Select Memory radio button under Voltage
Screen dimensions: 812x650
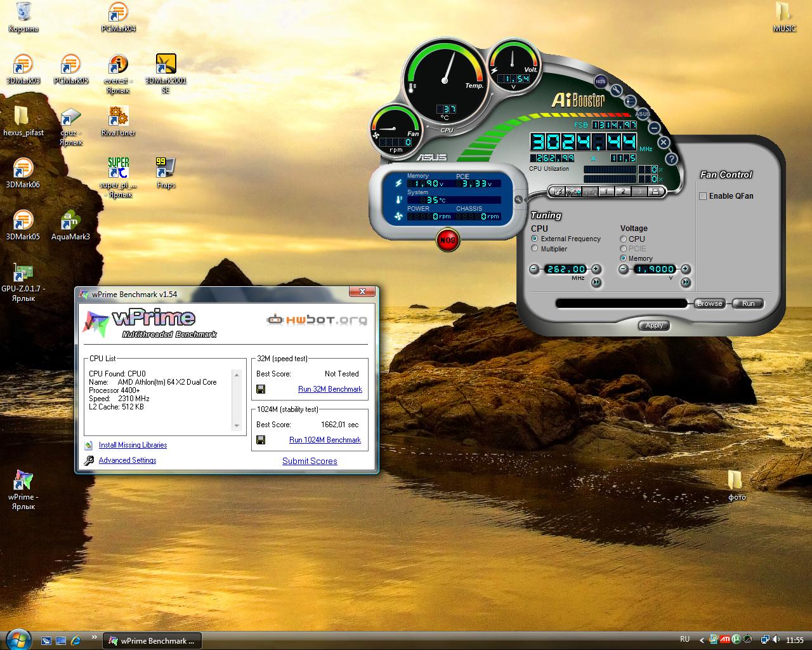pyautogui.click(x=624, y=258)
